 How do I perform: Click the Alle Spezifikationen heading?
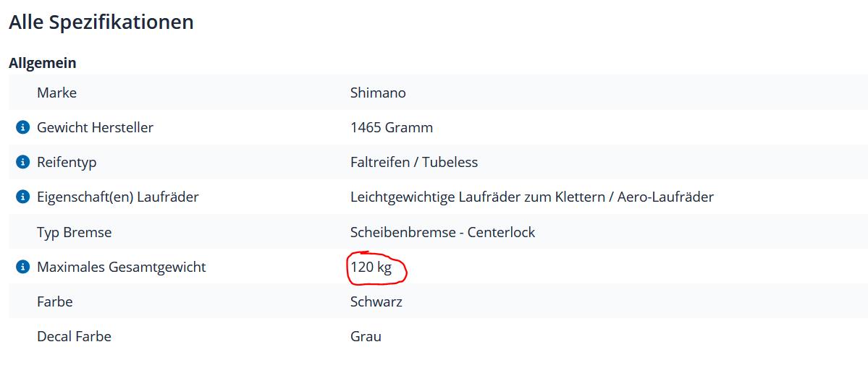101,22
